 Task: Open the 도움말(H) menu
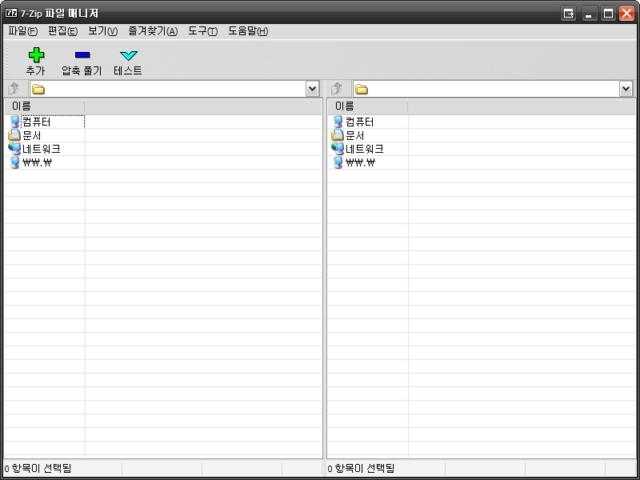[248, 31]
